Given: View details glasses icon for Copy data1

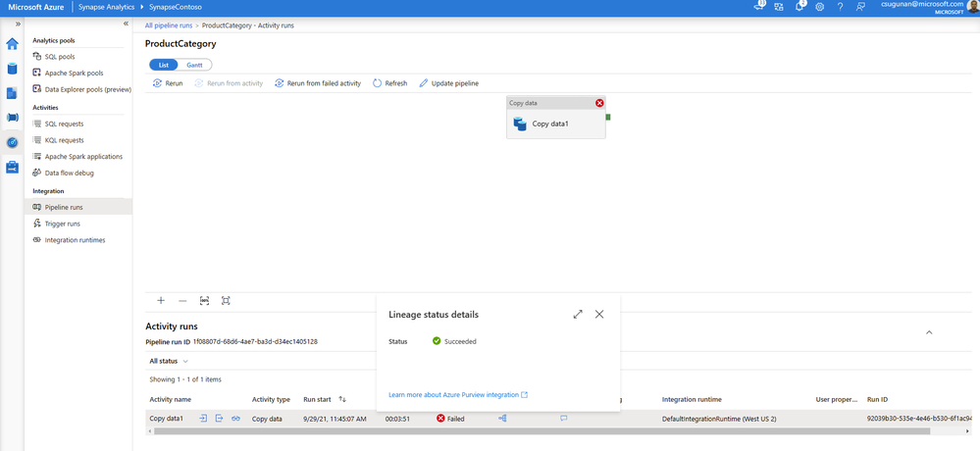Looking at the screenshot, I should (235, 419).
